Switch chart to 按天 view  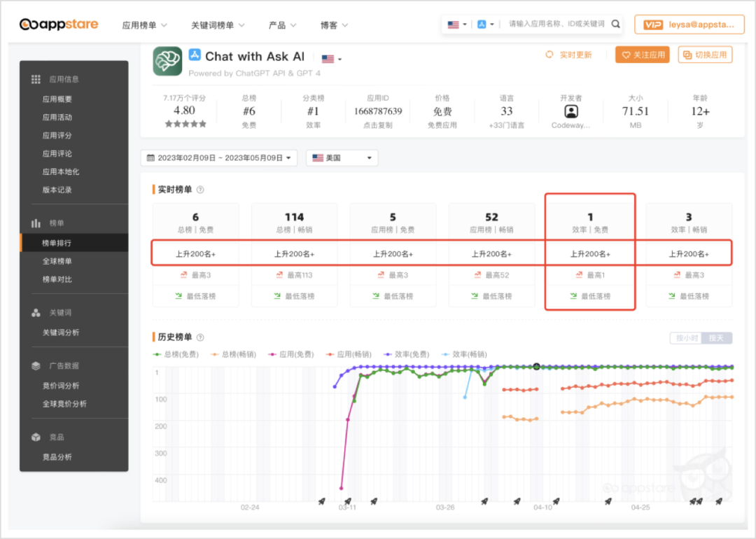click(717, 338)
